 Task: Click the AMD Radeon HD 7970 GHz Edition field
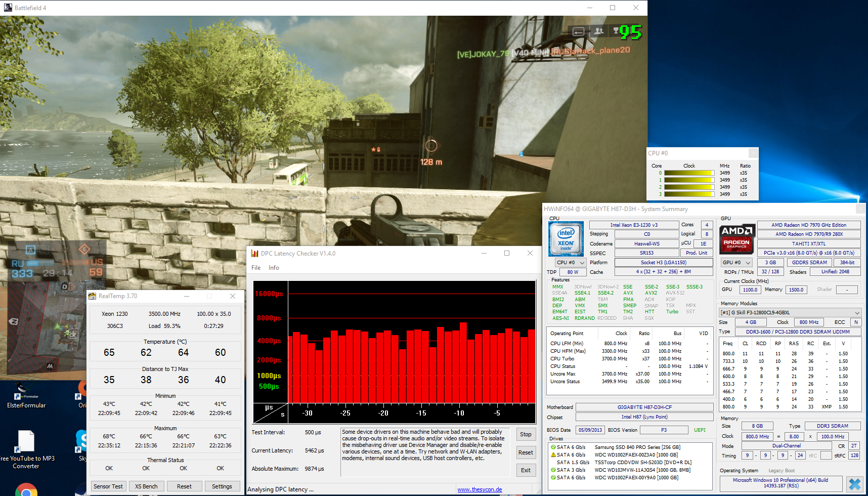click(809, 225)
